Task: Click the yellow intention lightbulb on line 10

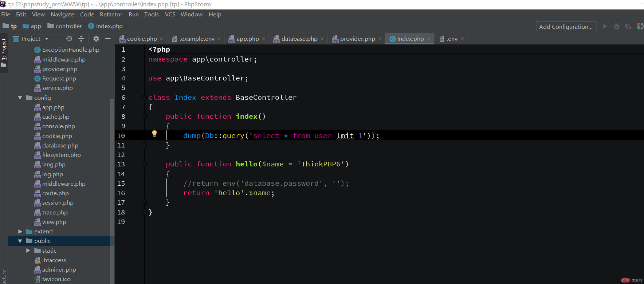Action: 154,134
